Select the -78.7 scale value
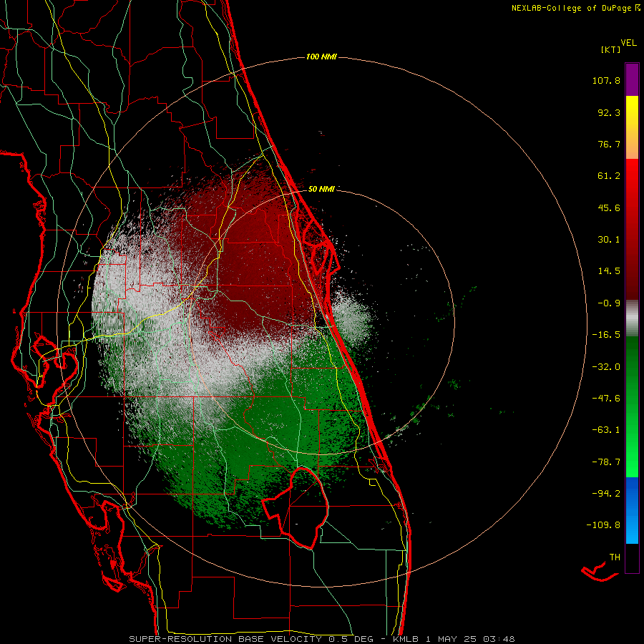Screen dimensions: 644x644 tap(606, 462)
